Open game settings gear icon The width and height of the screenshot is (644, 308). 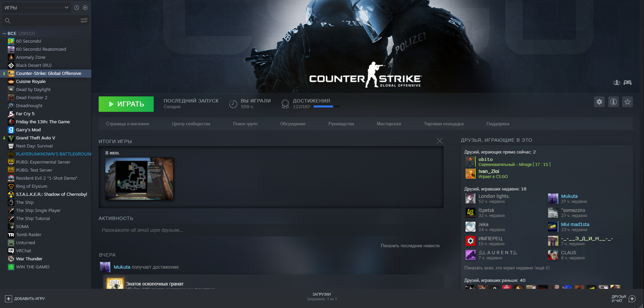pyautogui.click(x=599, y=102)
